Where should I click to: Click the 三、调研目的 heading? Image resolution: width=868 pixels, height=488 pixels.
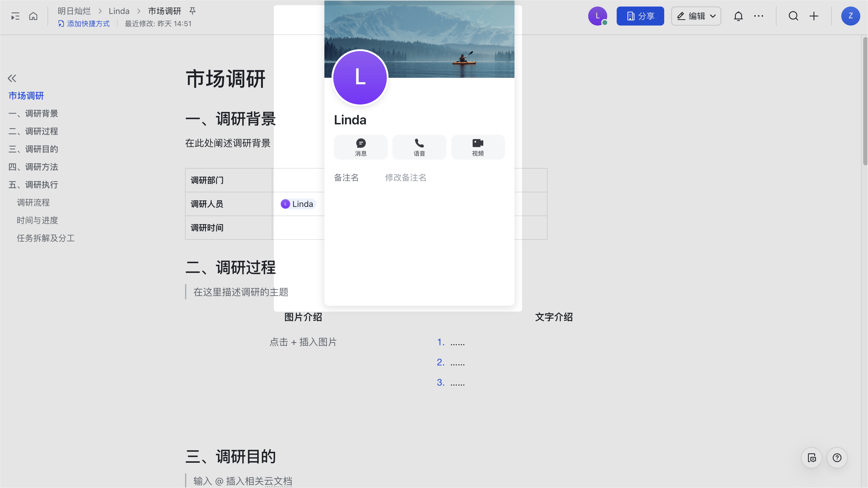click(231, 457)
